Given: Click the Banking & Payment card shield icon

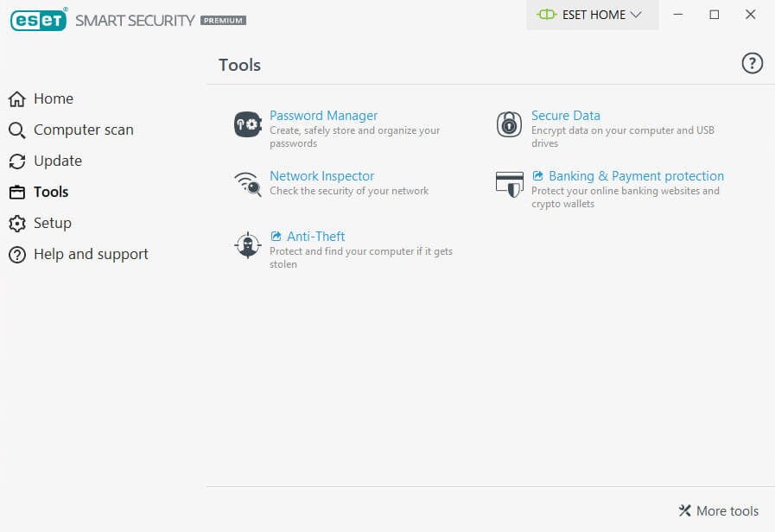Looking at the screenshot, I should click(x=509, y=184).
